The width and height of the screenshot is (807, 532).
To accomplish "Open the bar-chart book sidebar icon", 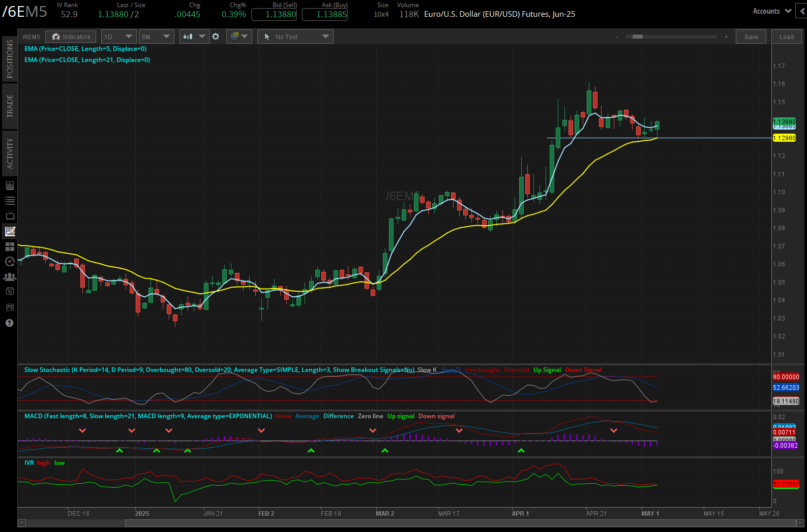I will 10,185.
